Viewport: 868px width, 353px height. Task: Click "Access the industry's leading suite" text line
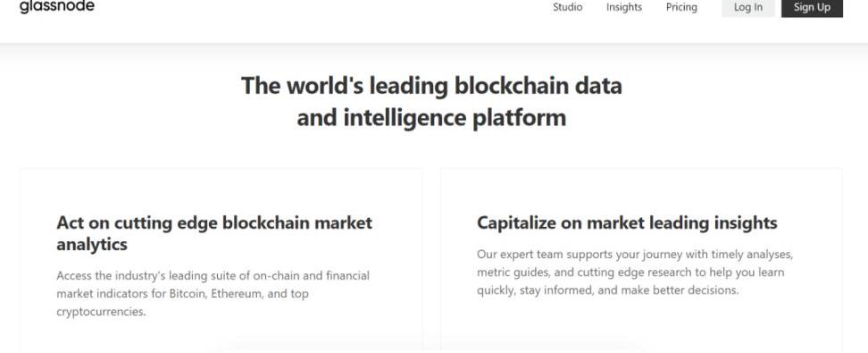tap(213, 275)
